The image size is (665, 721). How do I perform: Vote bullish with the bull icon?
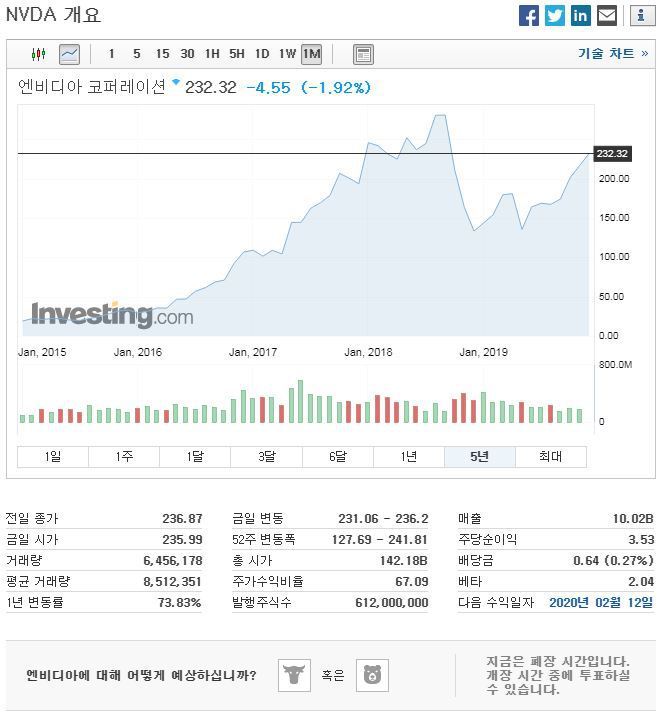[294, 675]
